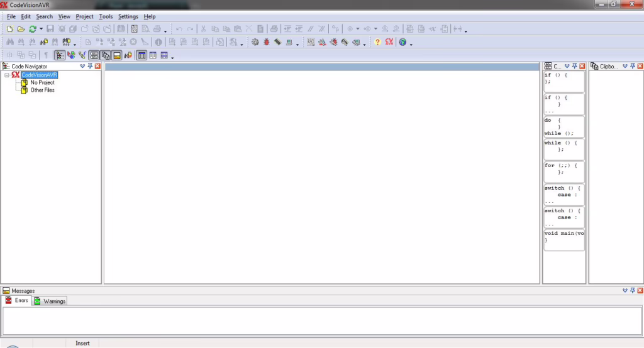644x348 pixels.
Task: Toggle Clipboard History panel toolbar button
Action: [x=106, y=55]
